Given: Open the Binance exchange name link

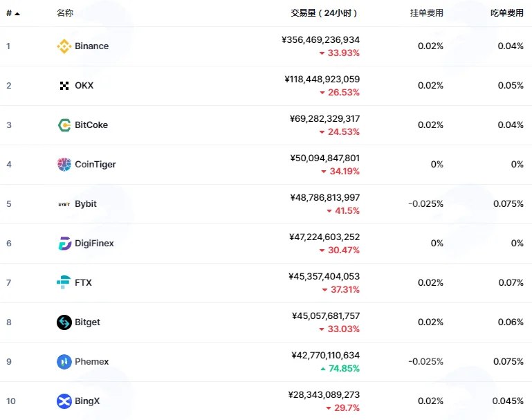Looking at the screenshot, I should [x=91, y=46].
